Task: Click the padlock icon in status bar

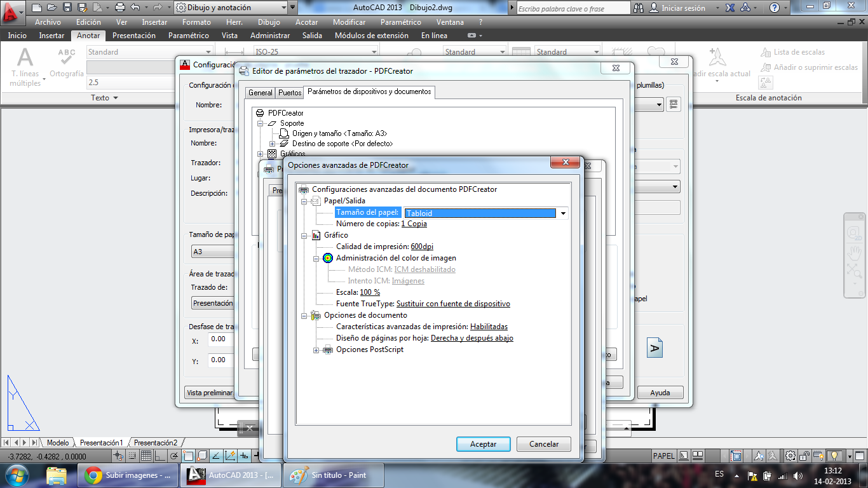Action: pos(805,456)
